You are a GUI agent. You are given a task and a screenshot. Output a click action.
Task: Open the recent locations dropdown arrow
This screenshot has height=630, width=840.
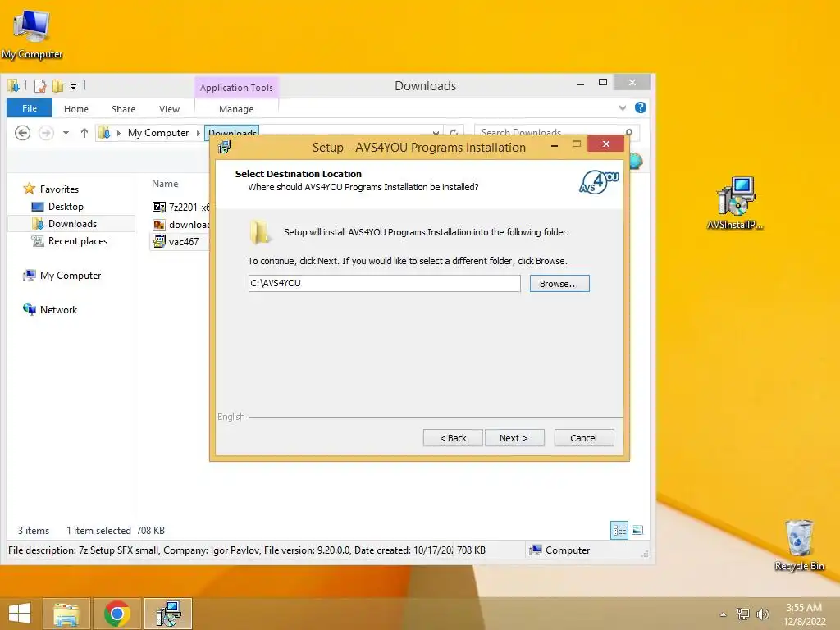coord(66,133)
